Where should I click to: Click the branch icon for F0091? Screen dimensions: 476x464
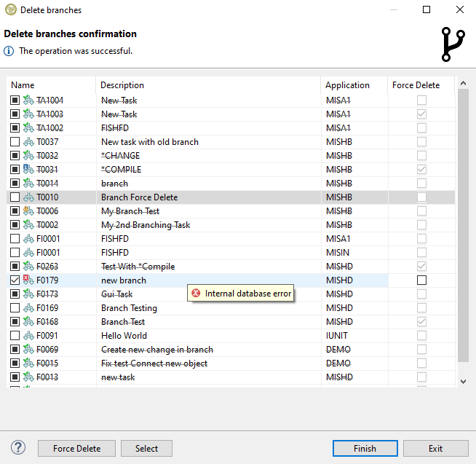point(28,336)
